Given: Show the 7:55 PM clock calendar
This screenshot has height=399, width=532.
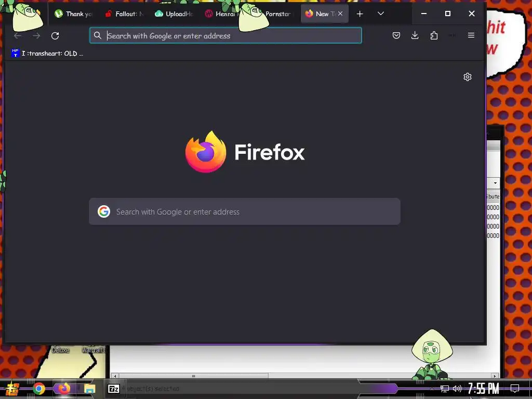Looking at the screenshot, I should [484, 389].
